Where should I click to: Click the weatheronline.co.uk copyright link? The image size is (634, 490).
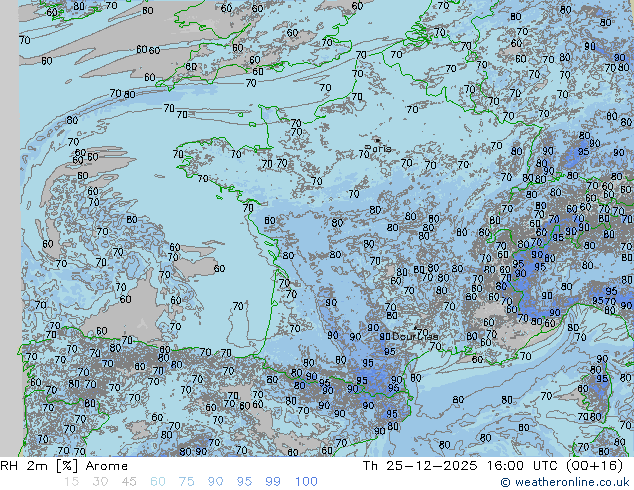pyautogui.click(x=565, y=482)
